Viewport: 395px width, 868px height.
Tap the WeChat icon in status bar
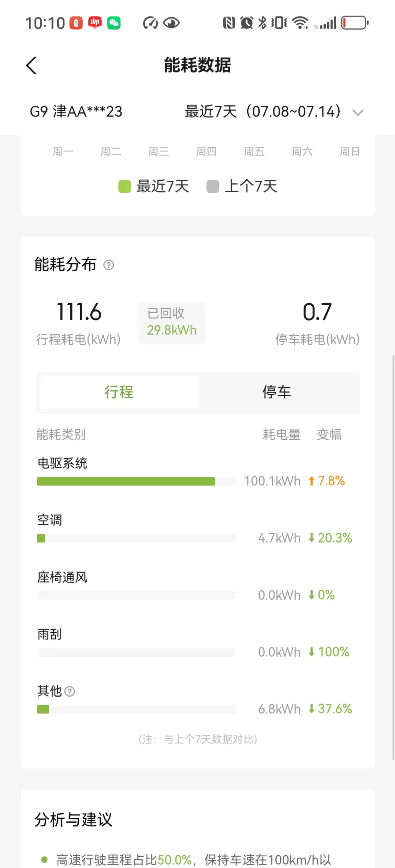tap(114, 23)
